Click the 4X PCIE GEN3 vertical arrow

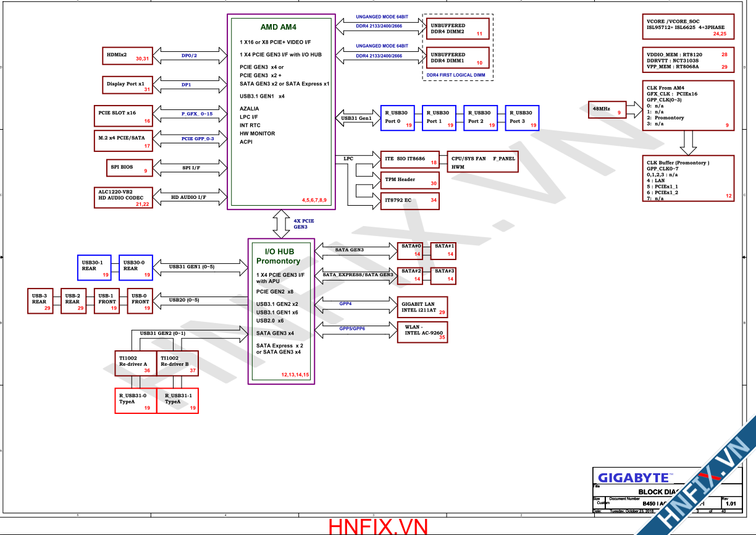[x=282, y=224]
